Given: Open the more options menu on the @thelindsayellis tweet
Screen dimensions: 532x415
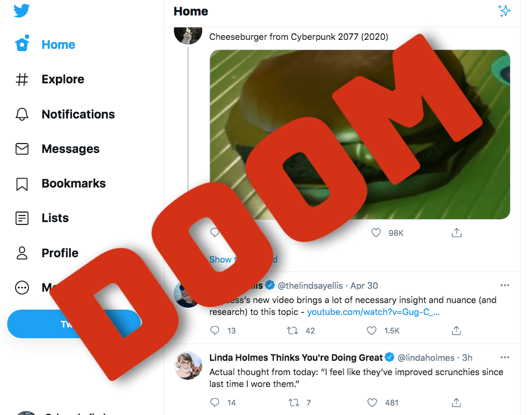Looking at the screenshot, I should [505, 285].
